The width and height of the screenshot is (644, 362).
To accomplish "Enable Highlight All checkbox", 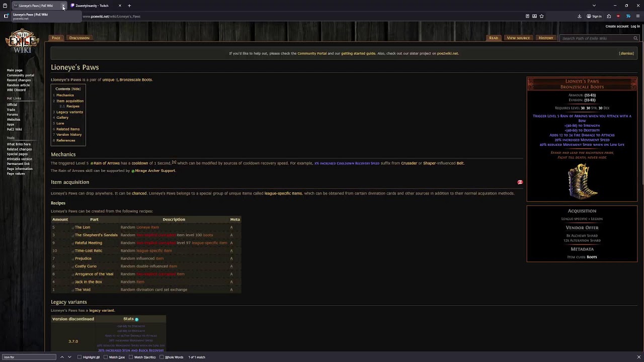I will [79, 357].
